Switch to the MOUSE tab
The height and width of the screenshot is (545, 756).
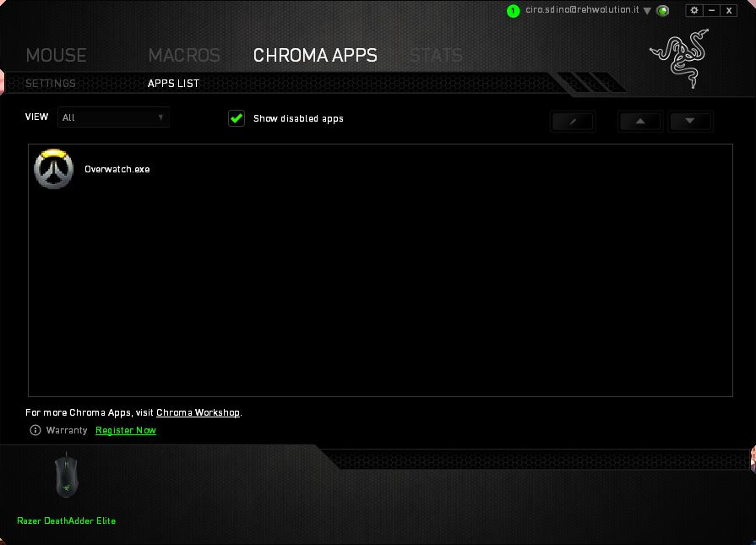point(56,56)
